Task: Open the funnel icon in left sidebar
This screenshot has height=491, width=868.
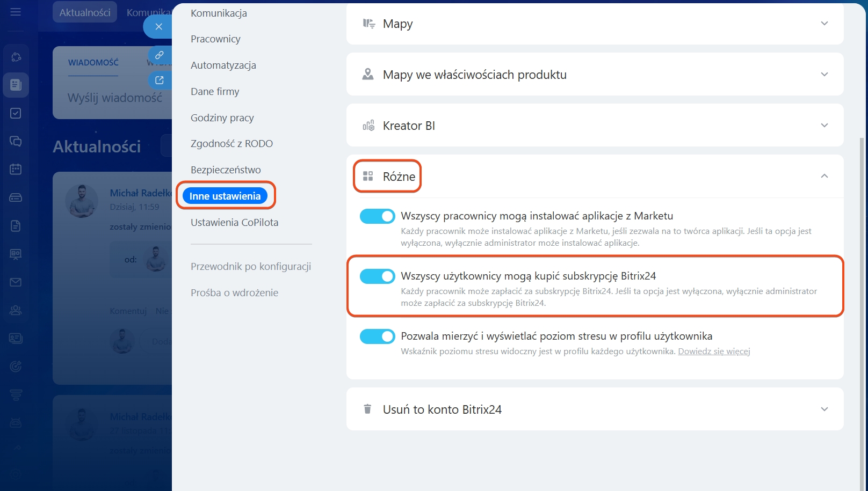Action: [x=16, y=395]
